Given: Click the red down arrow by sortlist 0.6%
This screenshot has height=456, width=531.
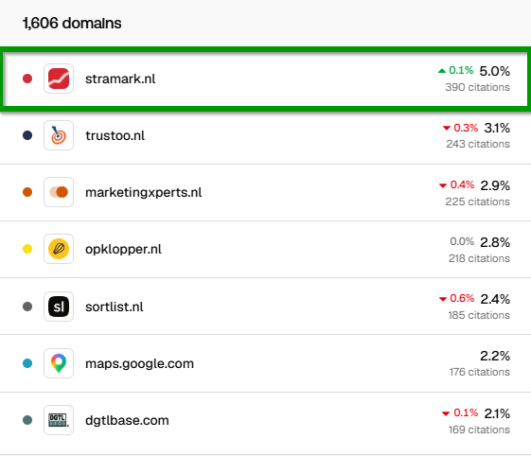Looking at the screenshot, I should click(x=443, y=299).
